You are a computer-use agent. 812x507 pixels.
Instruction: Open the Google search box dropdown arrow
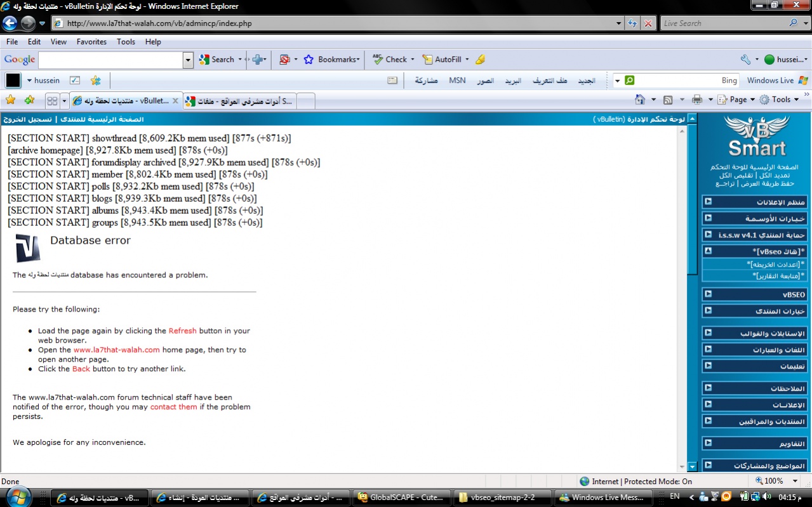[x=188, y=60]
